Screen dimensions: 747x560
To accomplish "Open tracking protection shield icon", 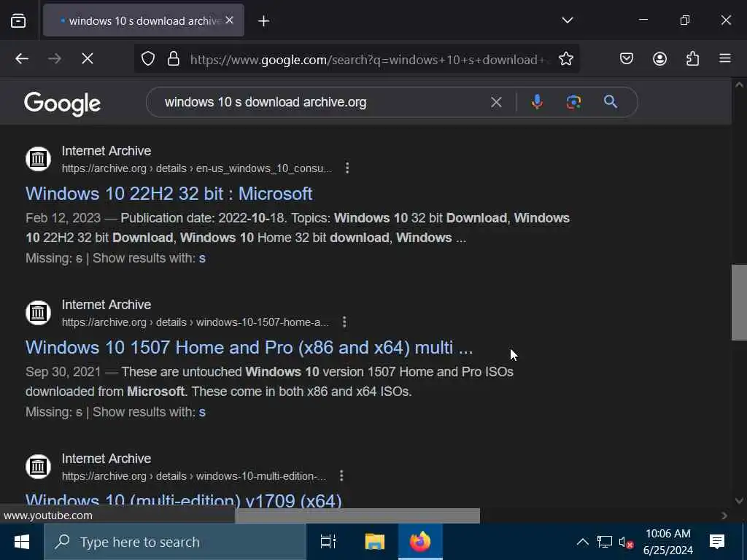I will pos(148,58).
